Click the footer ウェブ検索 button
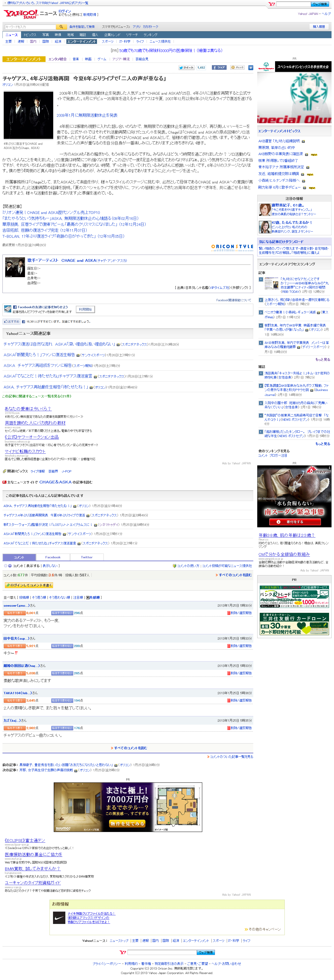334x980 pixels. 206,952
